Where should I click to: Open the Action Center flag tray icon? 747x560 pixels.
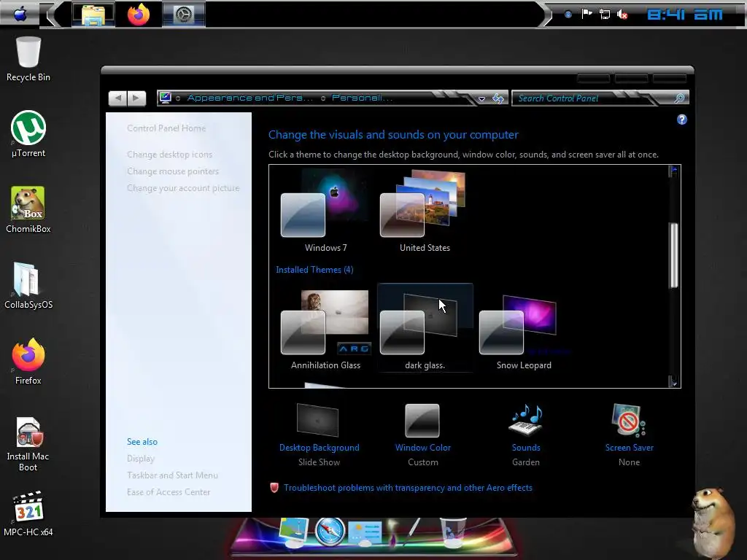[x=587, y=14]
